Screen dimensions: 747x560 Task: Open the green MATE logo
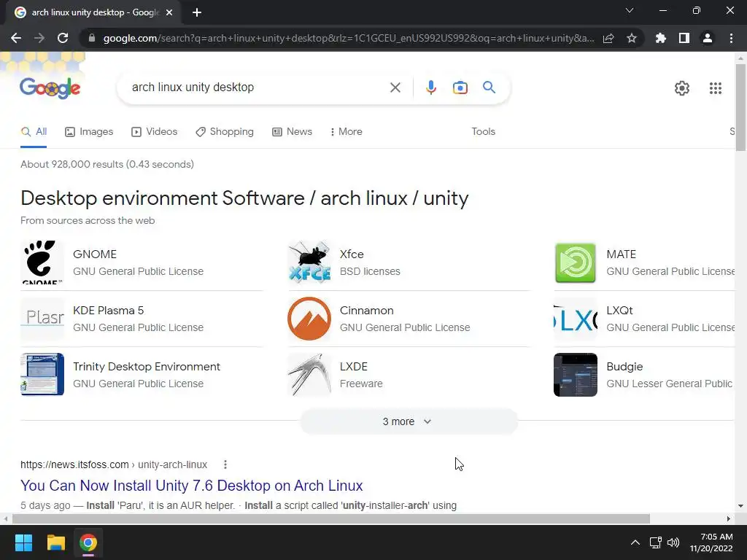pos(575,262)
